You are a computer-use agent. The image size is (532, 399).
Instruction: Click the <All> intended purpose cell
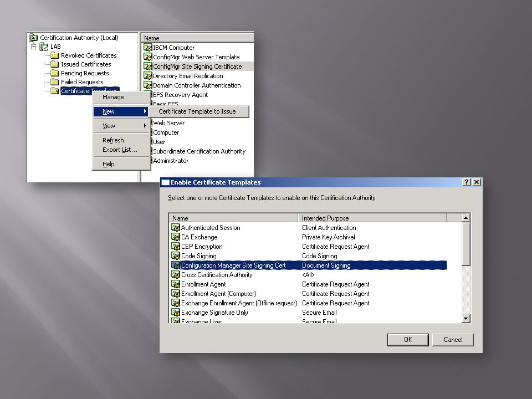click(x=308, y=275)
